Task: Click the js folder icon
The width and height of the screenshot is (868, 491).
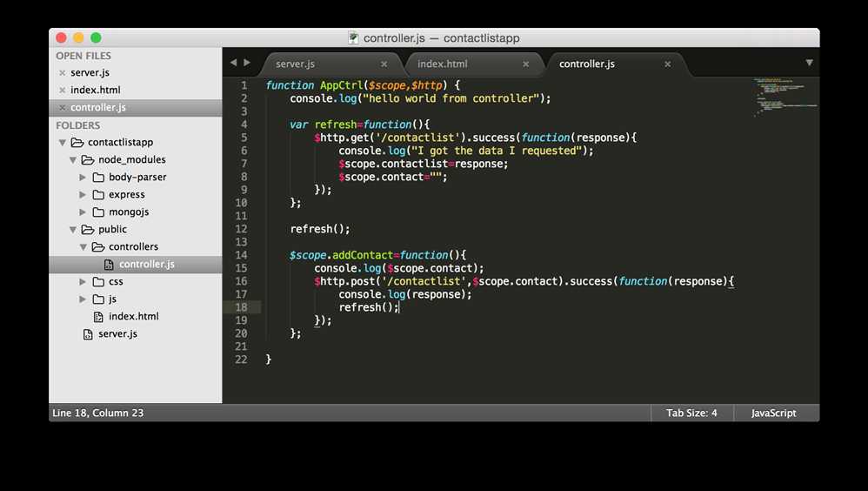Action: click(x=98, y=299)
